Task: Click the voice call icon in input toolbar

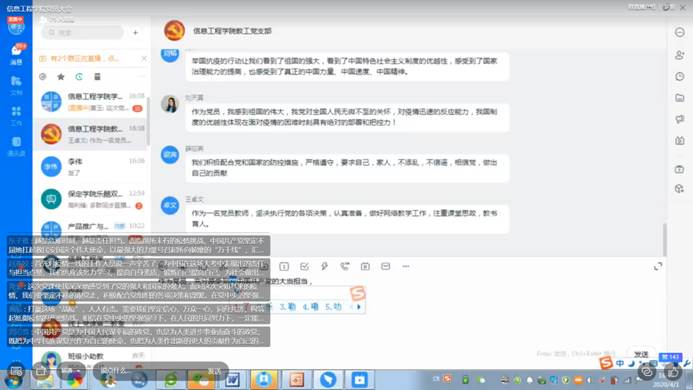Action: coord(345,266)
